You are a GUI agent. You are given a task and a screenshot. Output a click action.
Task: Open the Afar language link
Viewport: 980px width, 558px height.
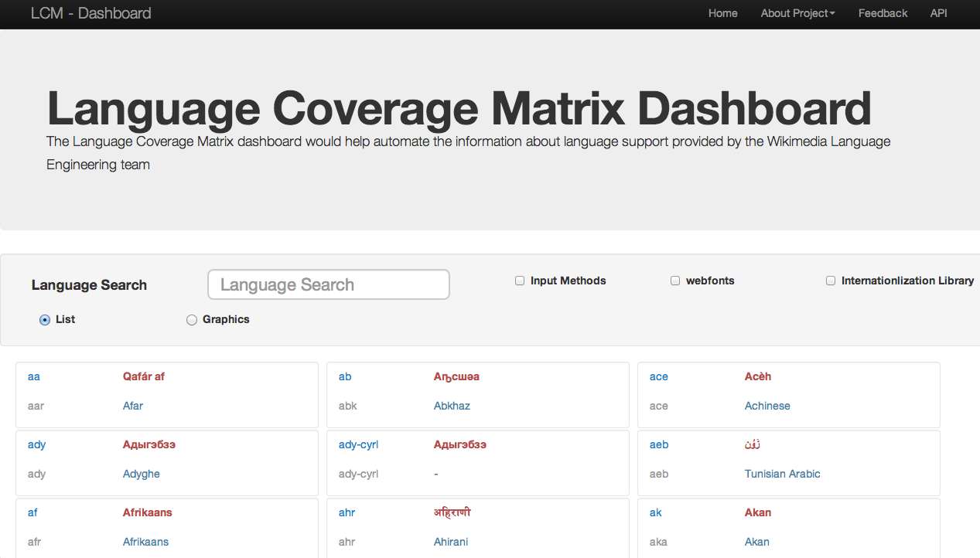[133, 406]
